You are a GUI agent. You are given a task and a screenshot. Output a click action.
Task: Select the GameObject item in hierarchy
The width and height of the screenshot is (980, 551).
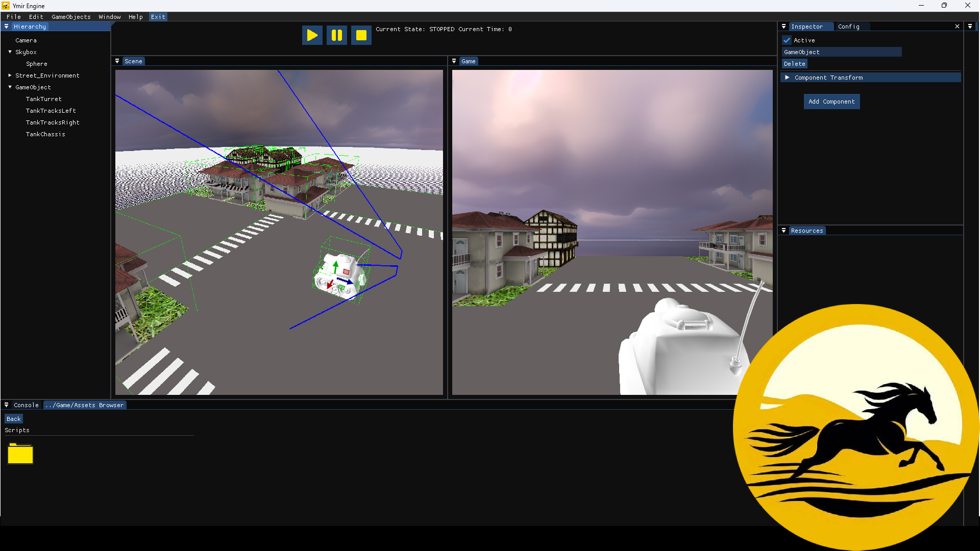(x=33, y=87)
